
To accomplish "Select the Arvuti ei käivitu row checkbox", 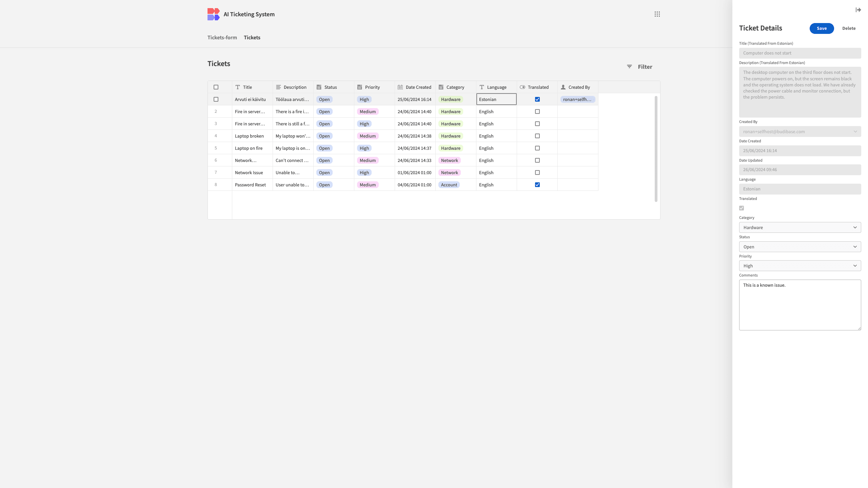I will pyautogui.click(x=216, y=99).
